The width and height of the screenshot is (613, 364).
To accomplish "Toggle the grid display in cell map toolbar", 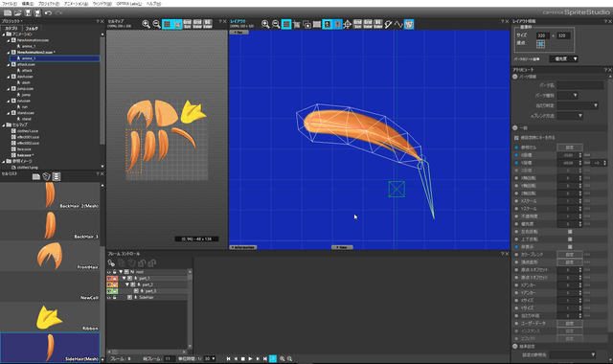I will (167, 24).
